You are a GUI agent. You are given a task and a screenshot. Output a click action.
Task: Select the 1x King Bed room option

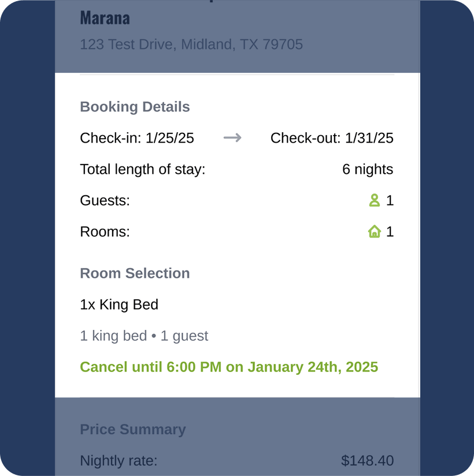[x=119, y=304]
